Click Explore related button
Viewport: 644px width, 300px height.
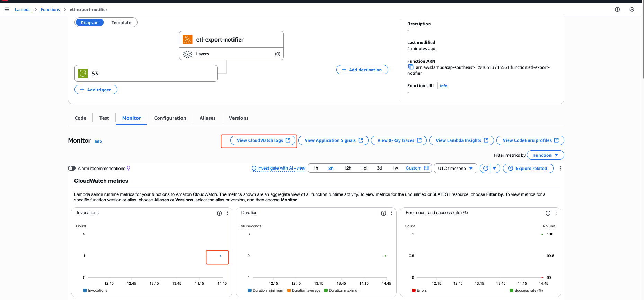(x=528, y=168)
